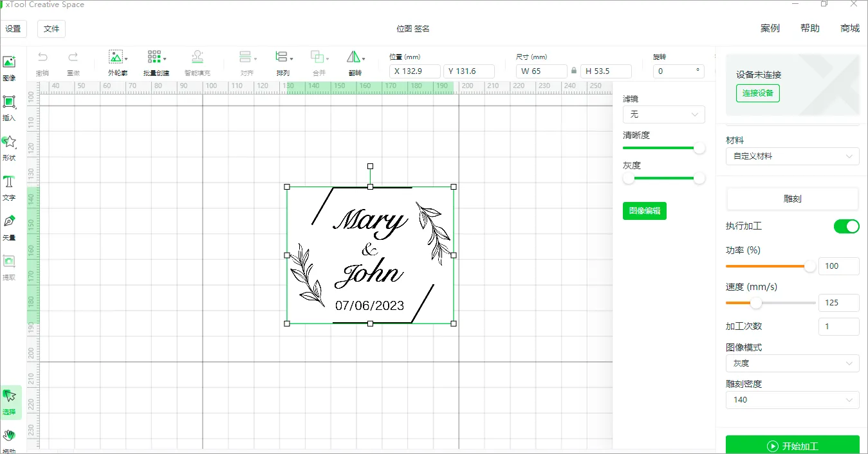Select the 形状 (shape) tool
This screenshot has height=454, width=868.
coord(9,147)
